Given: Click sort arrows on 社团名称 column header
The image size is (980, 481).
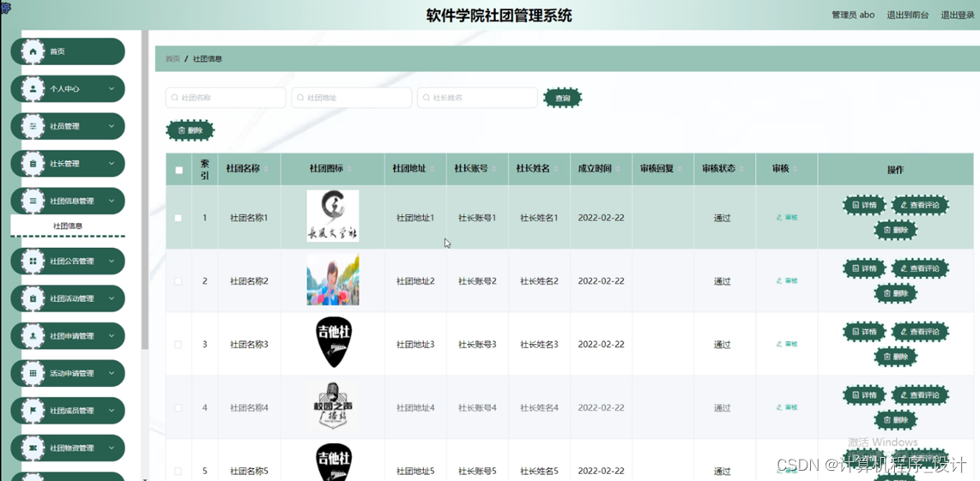Looking at the screenshot, I should click(x=266, y=169).
